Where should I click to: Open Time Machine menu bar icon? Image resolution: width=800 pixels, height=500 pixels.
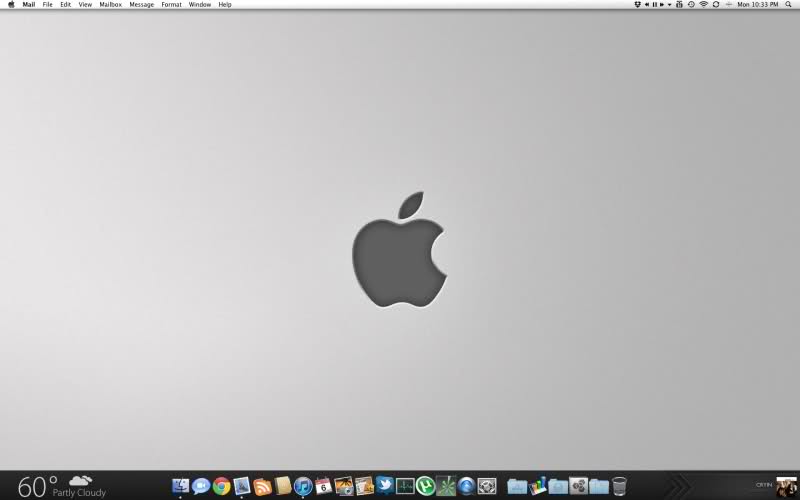click(x=691, y=4)
